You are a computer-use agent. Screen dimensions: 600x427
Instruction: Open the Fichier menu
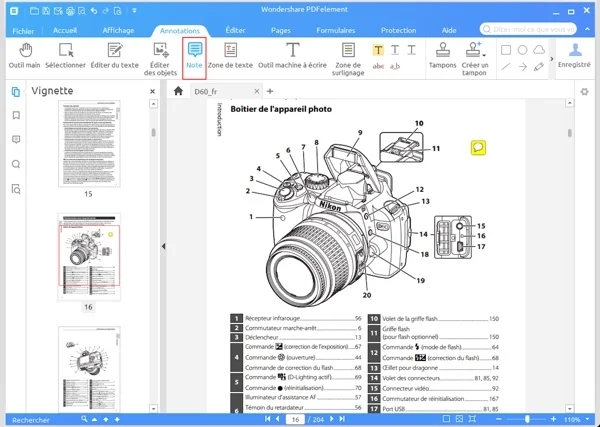click(23, 31)
